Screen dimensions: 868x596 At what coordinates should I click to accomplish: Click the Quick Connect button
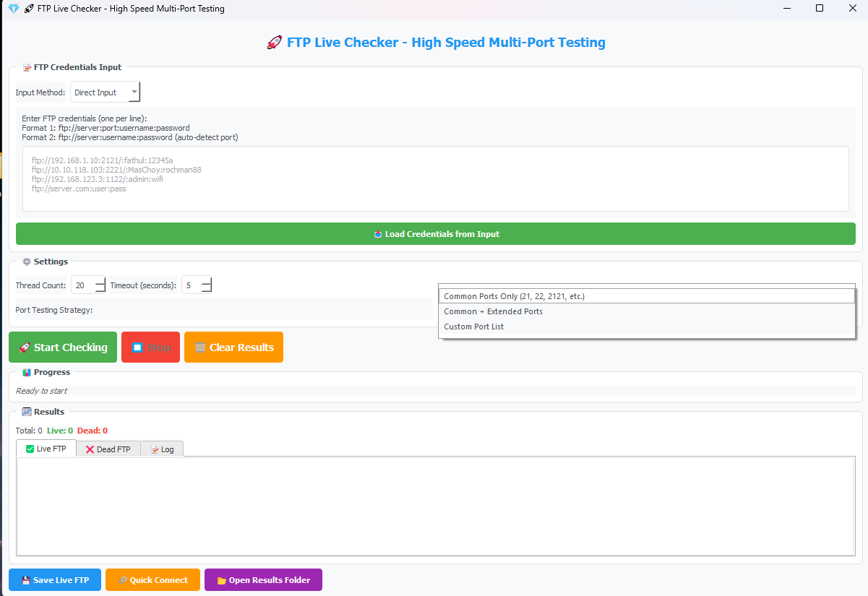pyautogui.click(x=152, y=580)
